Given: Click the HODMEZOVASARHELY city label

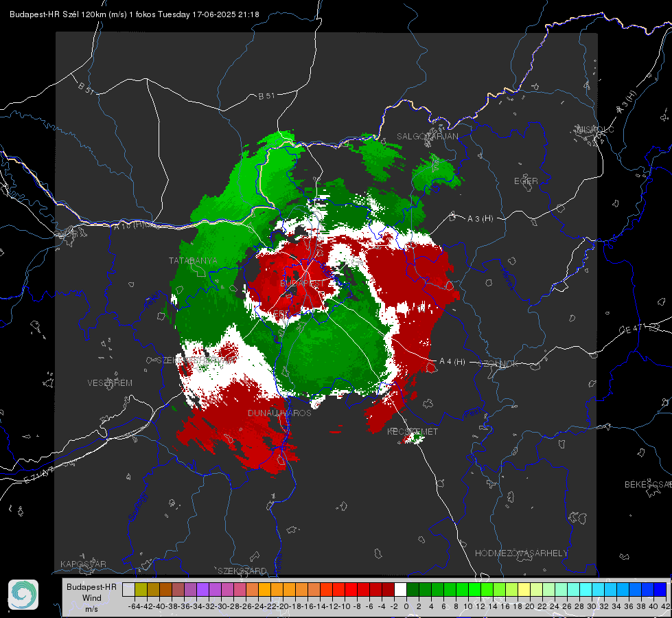Looking at the screenshot, I should click(x=521, y=553).
